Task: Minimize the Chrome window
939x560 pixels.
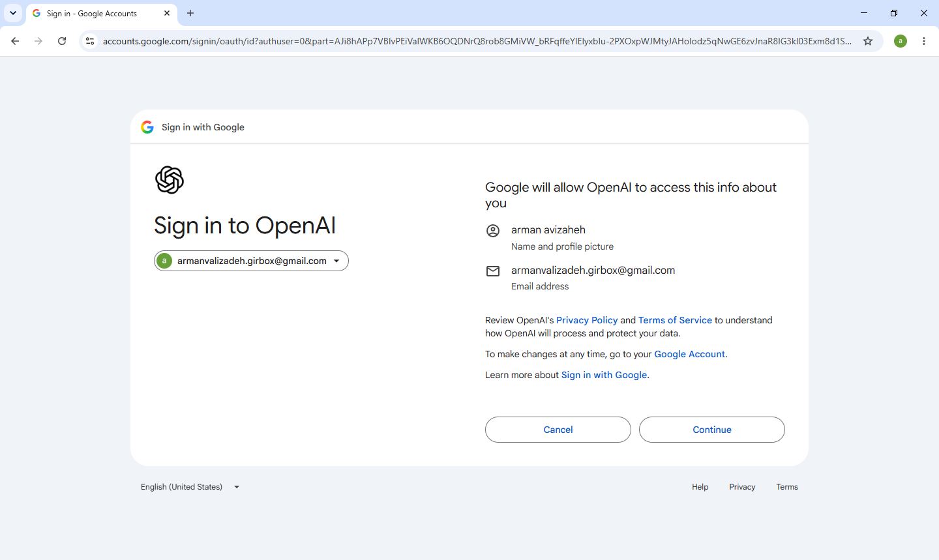Action: click(864, 13)
